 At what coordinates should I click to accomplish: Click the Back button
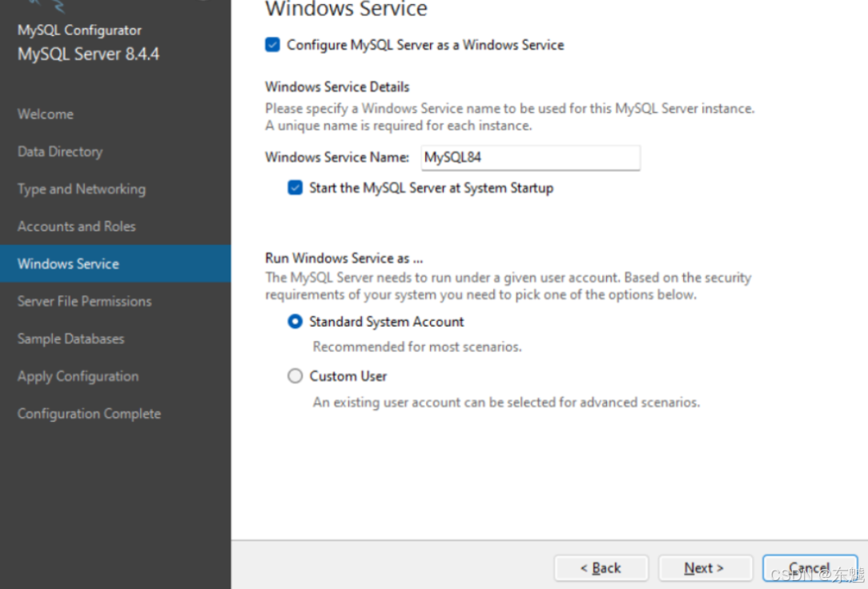(x=601, y=568)
